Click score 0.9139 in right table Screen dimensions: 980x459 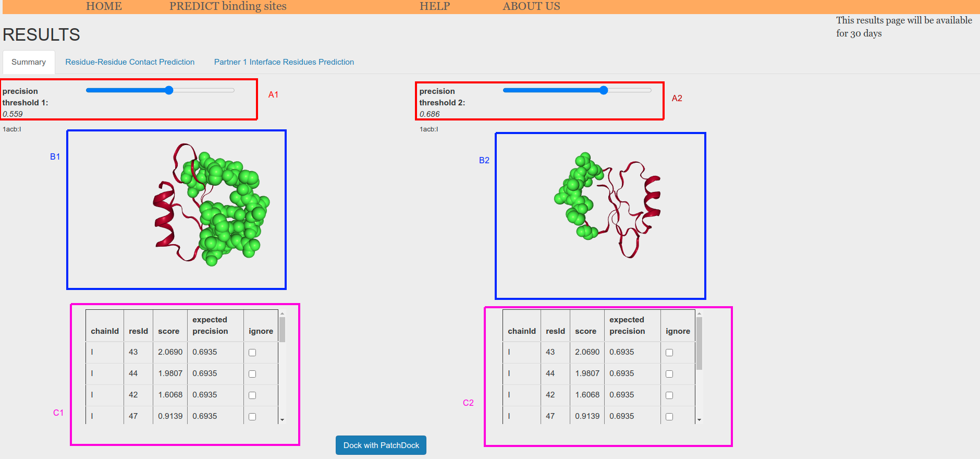pos(587,416)
